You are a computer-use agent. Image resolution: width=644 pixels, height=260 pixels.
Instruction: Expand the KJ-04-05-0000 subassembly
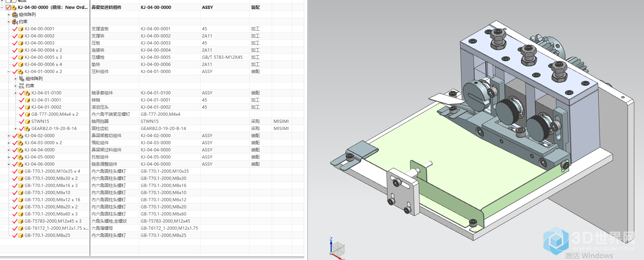(9, 157)
